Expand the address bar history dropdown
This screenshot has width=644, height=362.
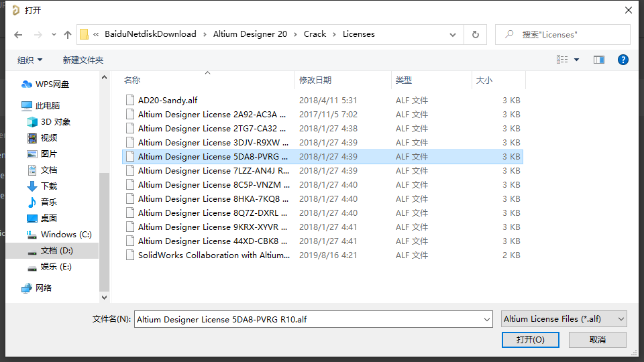point(453,35)
